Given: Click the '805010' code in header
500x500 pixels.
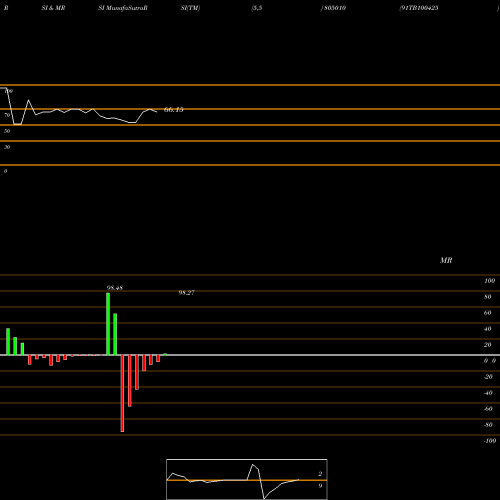Looking at the screenshot, I should coord(335,8).
